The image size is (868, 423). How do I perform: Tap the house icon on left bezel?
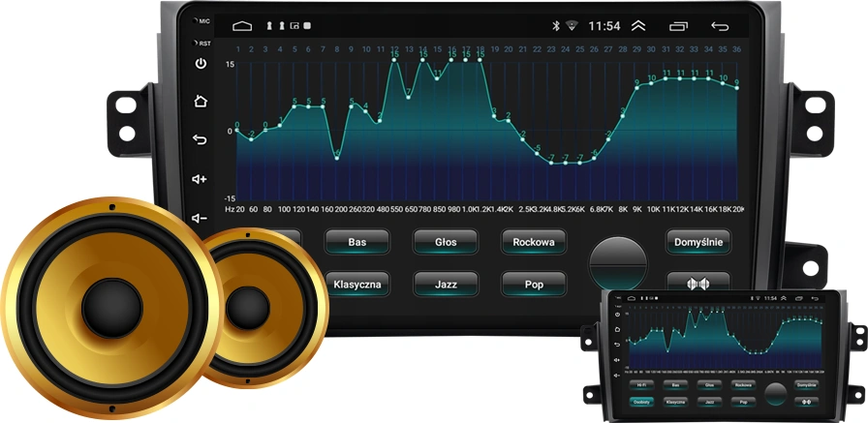tap(200, 102)
